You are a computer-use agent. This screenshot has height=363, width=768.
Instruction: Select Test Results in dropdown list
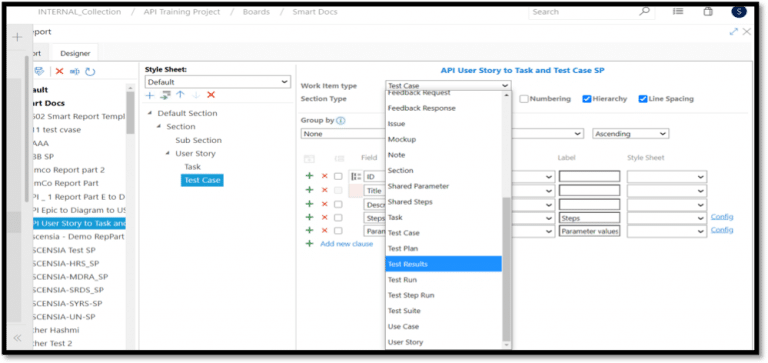click(x=444, y=264)
